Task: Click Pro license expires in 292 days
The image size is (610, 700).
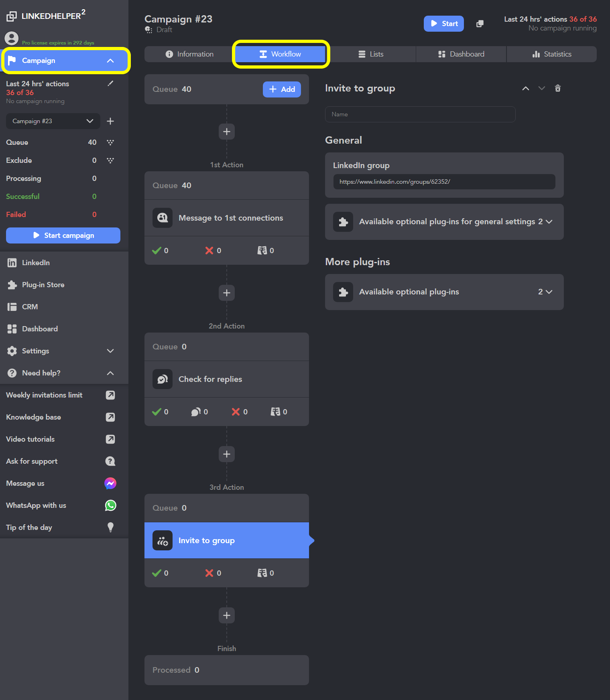Action: [x=58, y=43]
